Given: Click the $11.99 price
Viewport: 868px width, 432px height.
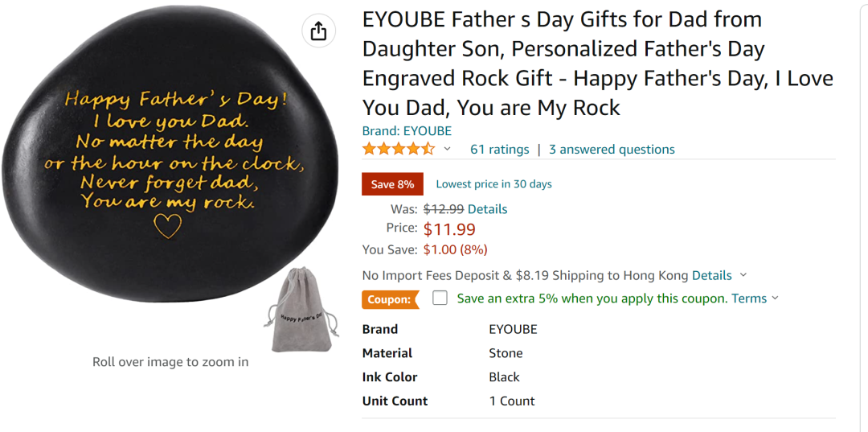Looking at the screenshot, I should pyautogui.click(x=449, y=228).
